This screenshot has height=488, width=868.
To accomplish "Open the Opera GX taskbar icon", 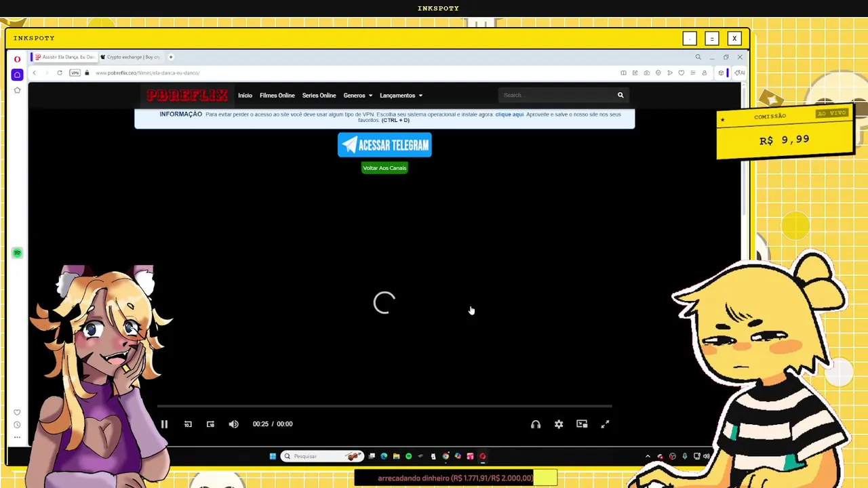I will [482, 456].
